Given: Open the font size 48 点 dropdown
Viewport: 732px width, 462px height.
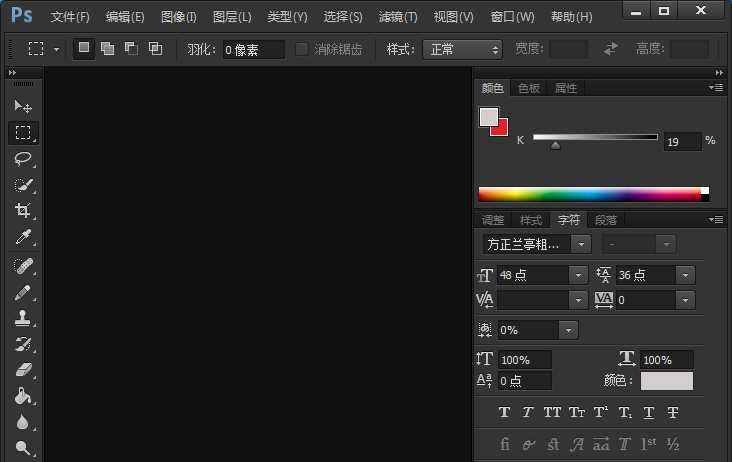Looking at the screenshot, I should (x=578, y=275).
